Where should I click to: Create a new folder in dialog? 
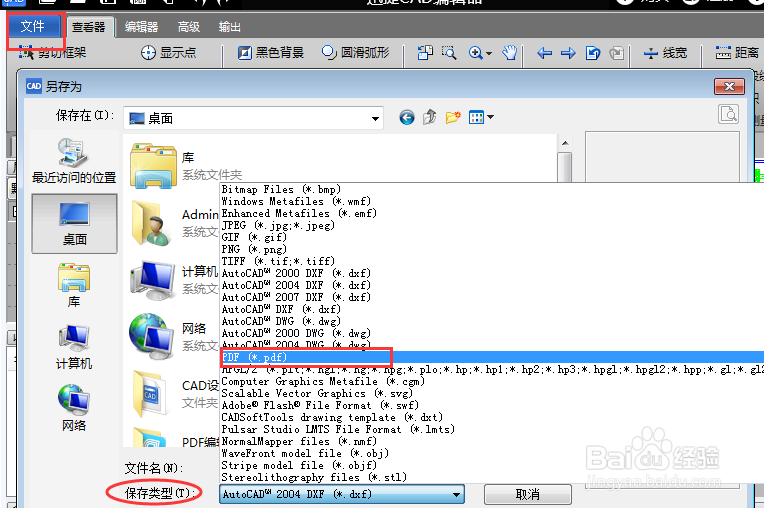(x=453, y=117)
